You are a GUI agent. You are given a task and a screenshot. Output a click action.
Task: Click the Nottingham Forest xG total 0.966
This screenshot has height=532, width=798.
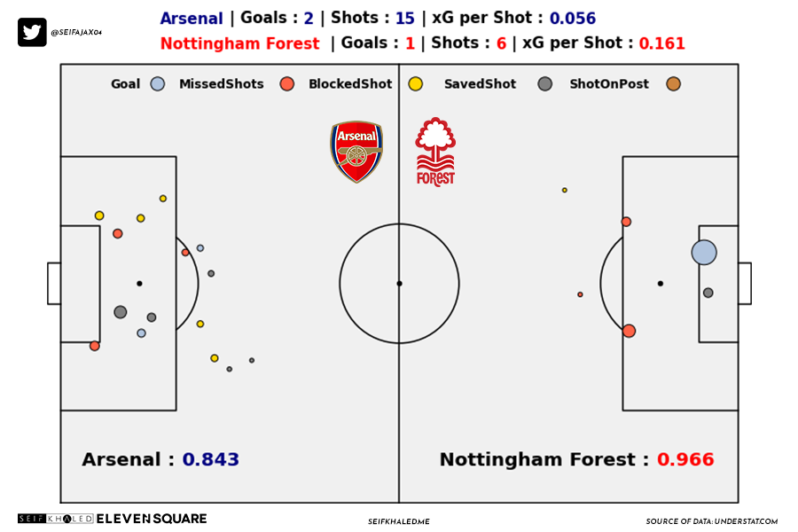(x=685, y=459)
